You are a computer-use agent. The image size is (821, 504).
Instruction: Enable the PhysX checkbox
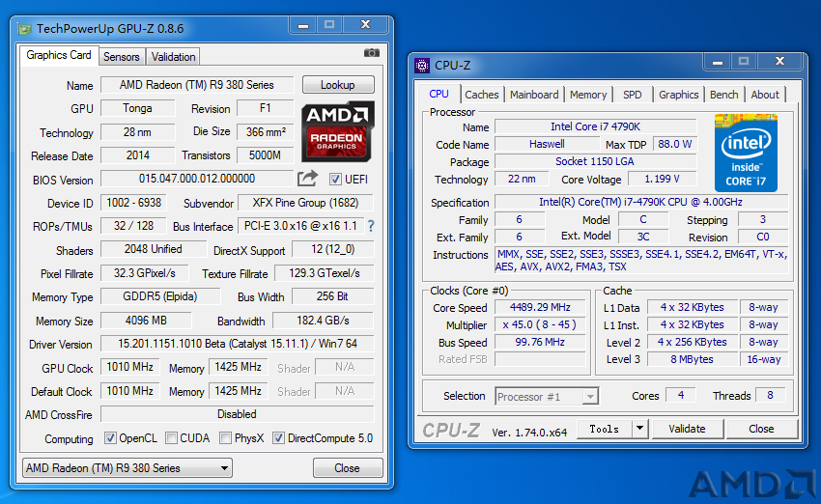pos(226,438)
